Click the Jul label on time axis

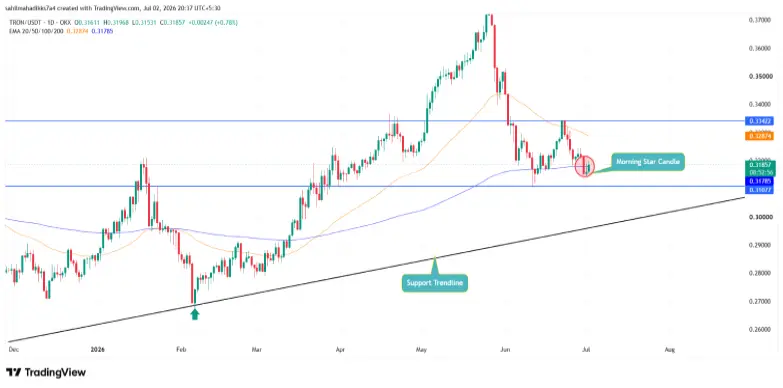pyautogui.click(x=586, y=351)
